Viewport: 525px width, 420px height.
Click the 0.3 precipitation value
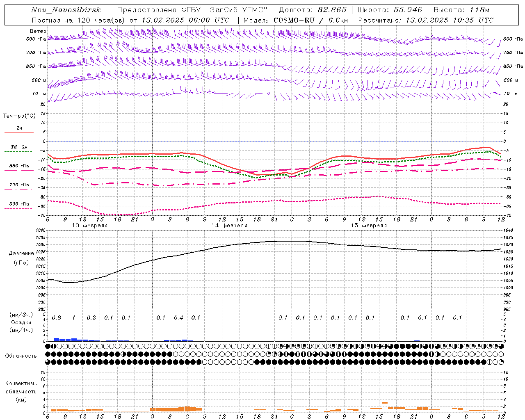(91, 318)
